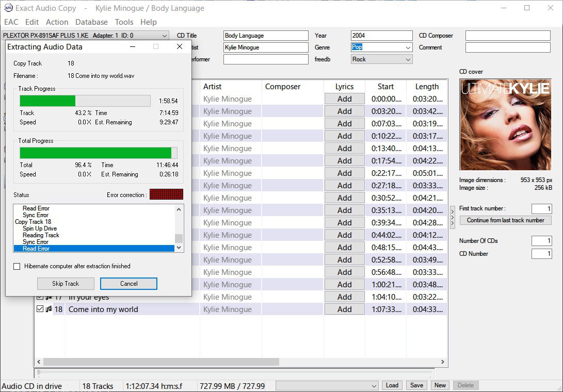This screenshot has width=563, height=392.
Task: Click the Total Progress bar
Action: [99, 153]
